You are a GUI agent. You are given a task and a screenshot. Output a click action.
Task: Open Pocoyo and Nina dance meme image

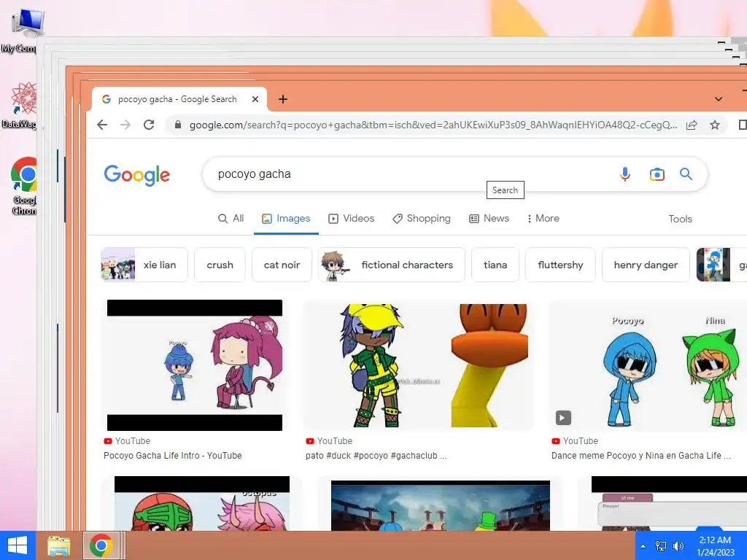point(648,365)
